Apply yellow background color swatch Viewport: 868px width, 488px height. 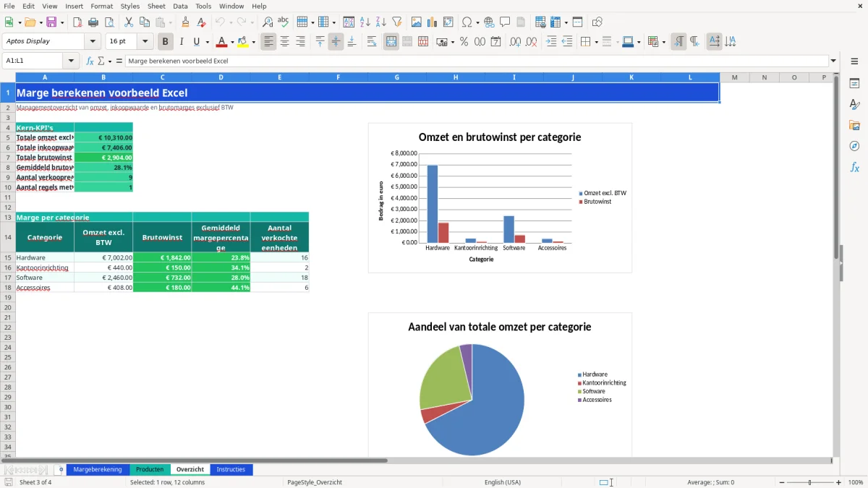point(243,42)
